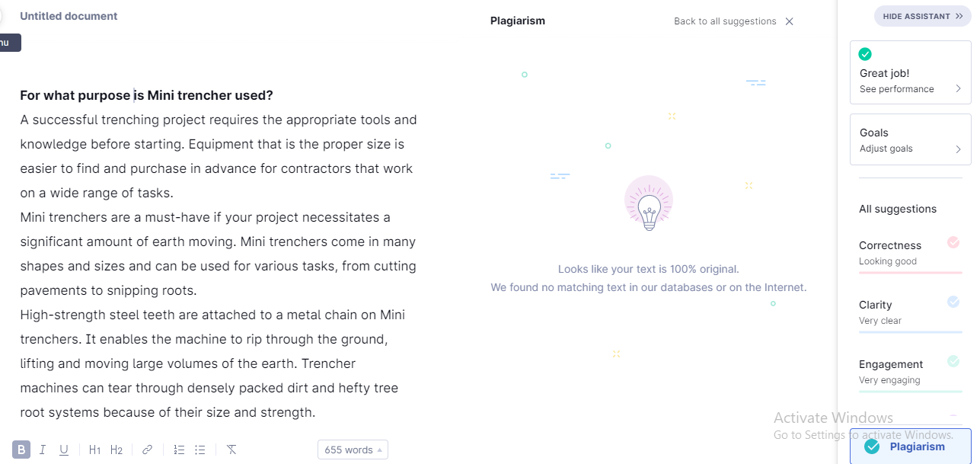
Task: Insert a link with the link icon
Action: click(x=148, y=450)
